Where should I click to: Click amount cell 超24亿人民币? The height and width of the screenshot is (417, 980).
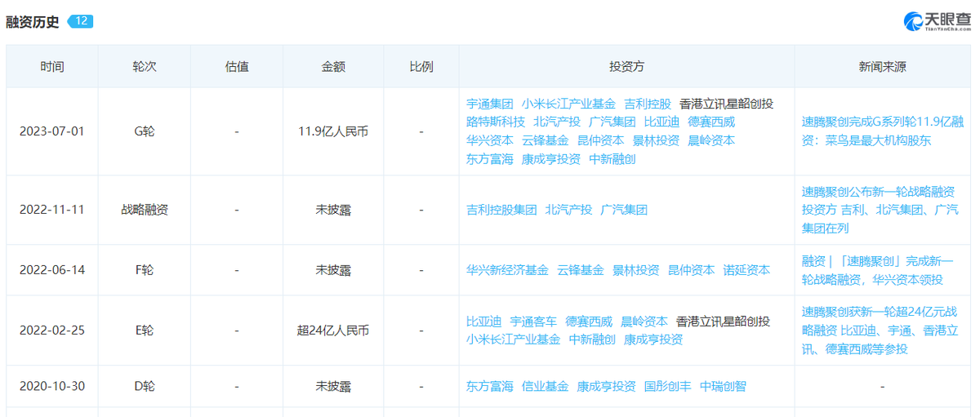[x=333, y=330]
